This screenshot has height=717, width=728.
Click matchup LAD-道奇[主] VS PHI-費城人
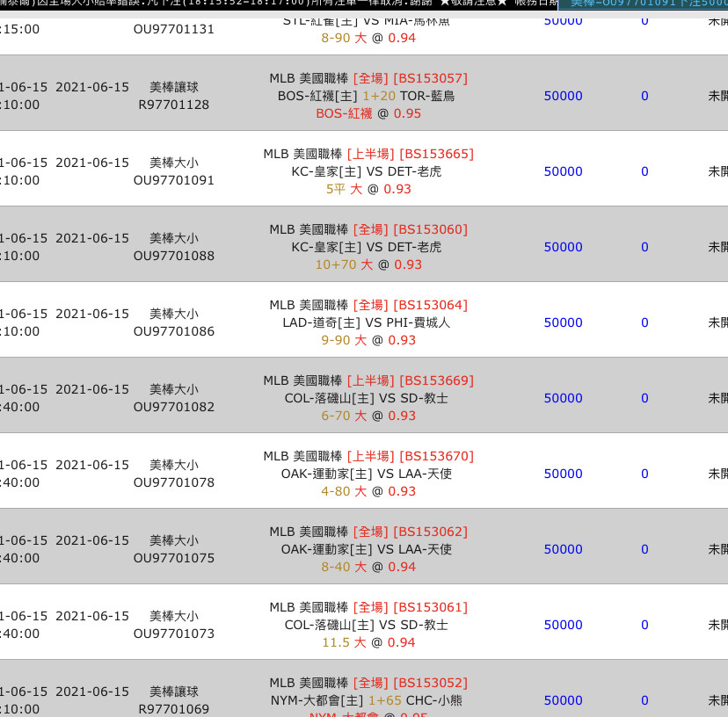(367, 323)
